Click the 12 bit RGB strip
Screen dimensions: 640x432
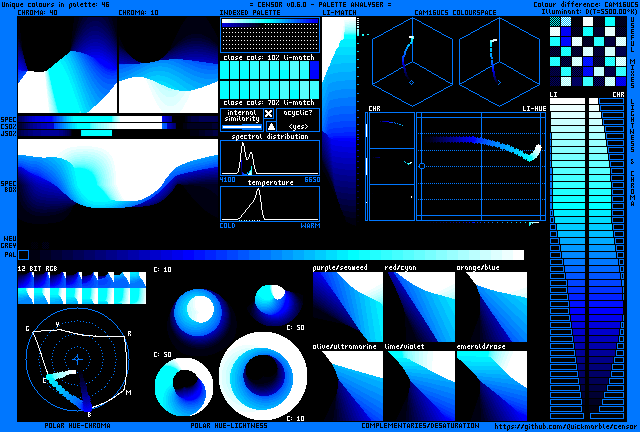[x=81, y=288]
